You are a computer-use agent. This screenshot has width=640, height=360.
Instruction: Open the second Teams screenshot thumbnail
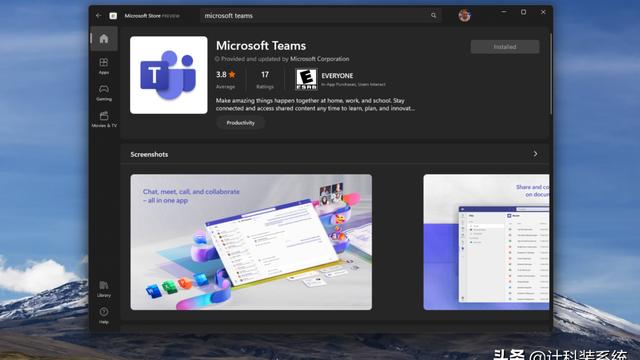[487, 242]
